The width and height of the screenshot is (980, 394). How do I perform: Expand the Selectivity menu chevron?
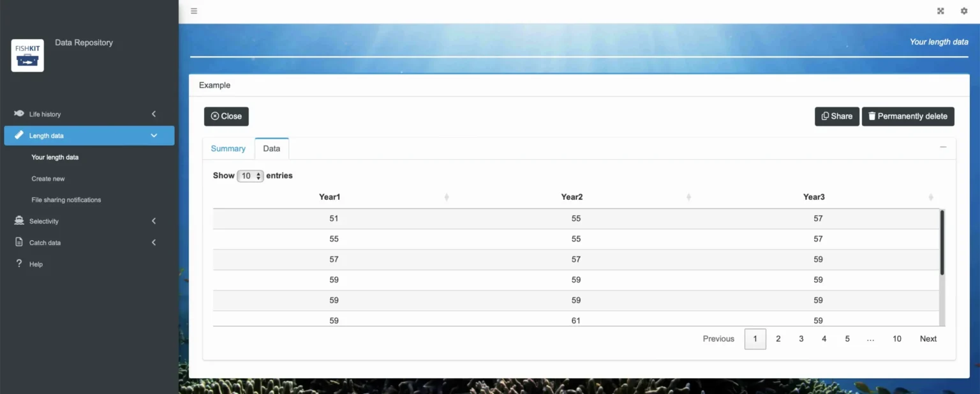pos(154,221)
